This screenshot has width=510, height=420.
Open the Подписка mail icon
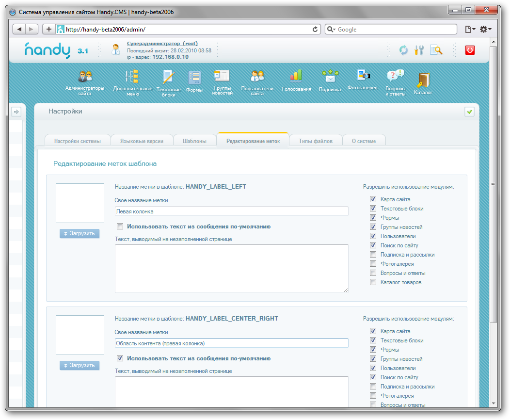point(330,76)
